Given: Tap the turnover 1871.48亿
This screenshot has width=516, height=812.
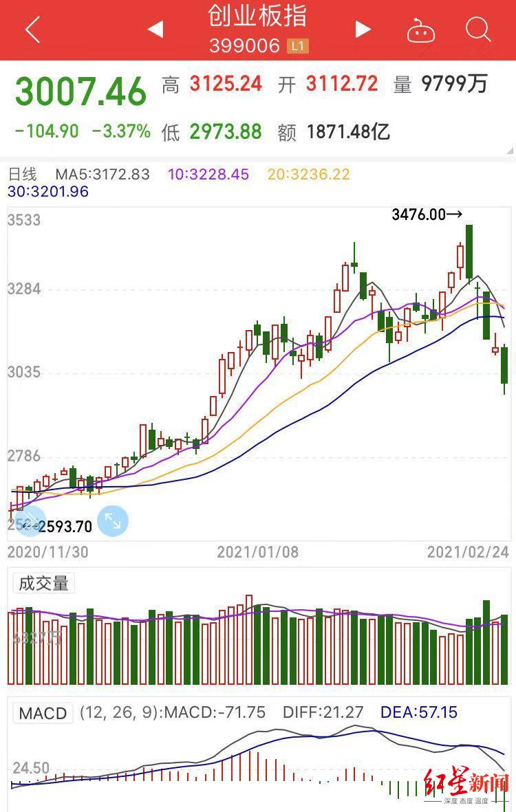Looking at the screenshot, I should (x=348, y=132).
